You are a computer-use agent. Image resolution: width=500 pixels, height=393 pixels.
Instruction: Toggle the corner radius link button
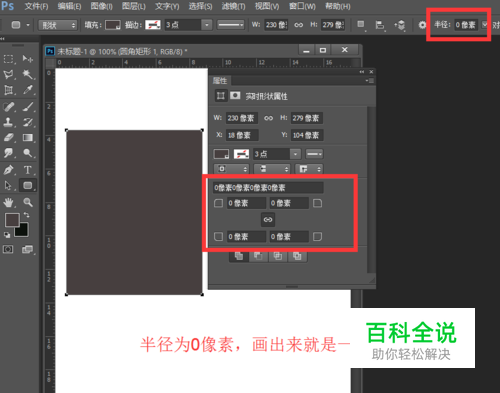point(268,220)
